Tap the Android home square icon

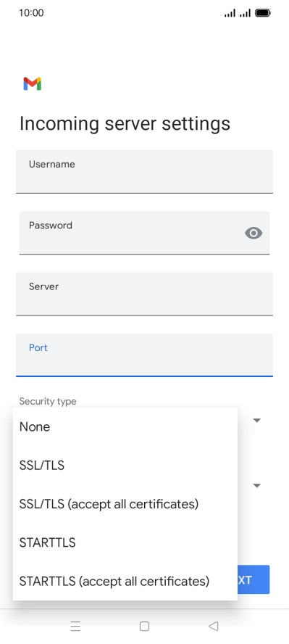[144, 626]
